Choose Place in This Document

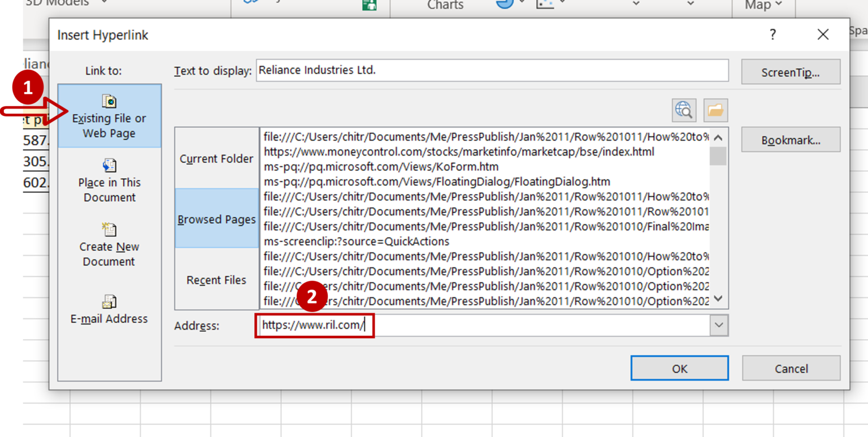pyautogui.click(x=109, y=180)
